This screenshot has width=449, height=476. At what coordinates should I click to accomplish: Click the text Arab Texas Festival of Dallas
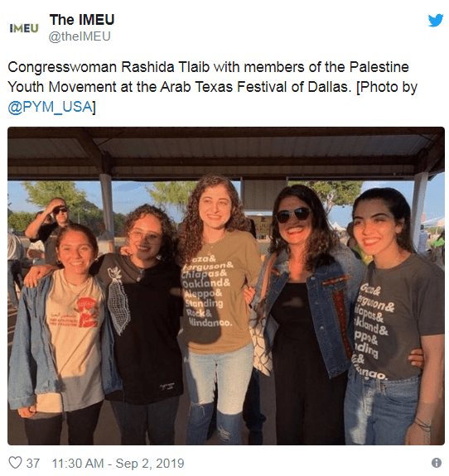pos(254,87)
